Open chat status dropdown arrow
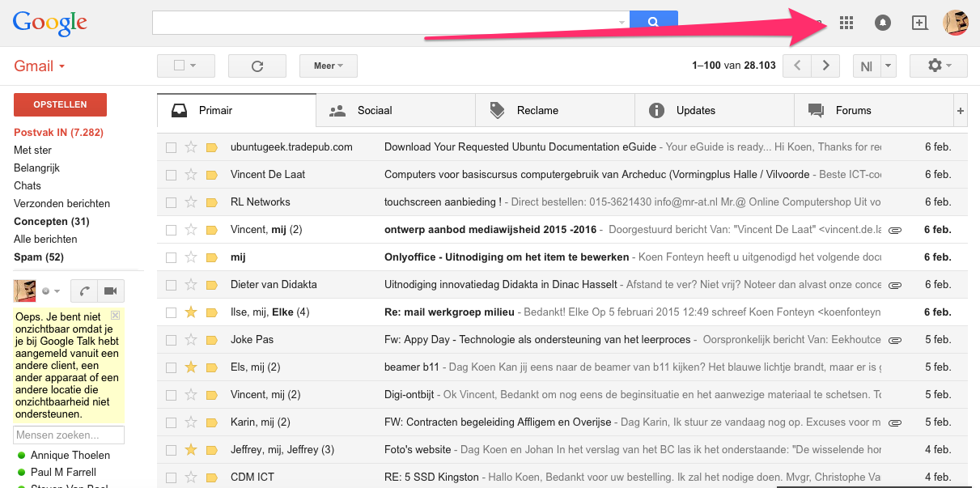This screenshot has width=980, height=488. [57, 291]
